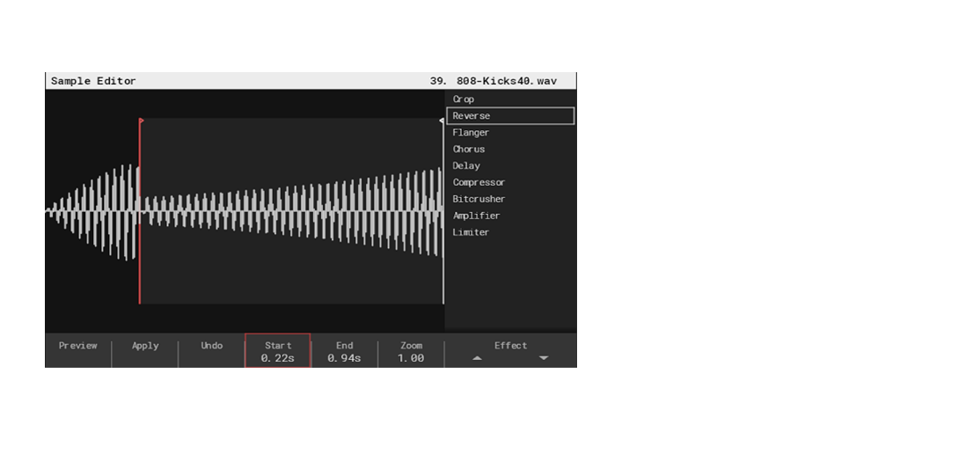
Task: Select the Reverse effect
Action: 510,115
